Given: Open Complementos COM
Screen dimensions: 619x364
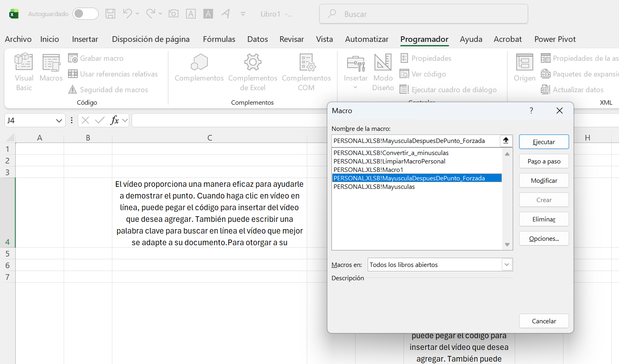Looking at the screenshot, I should click(x=306, y=72).
